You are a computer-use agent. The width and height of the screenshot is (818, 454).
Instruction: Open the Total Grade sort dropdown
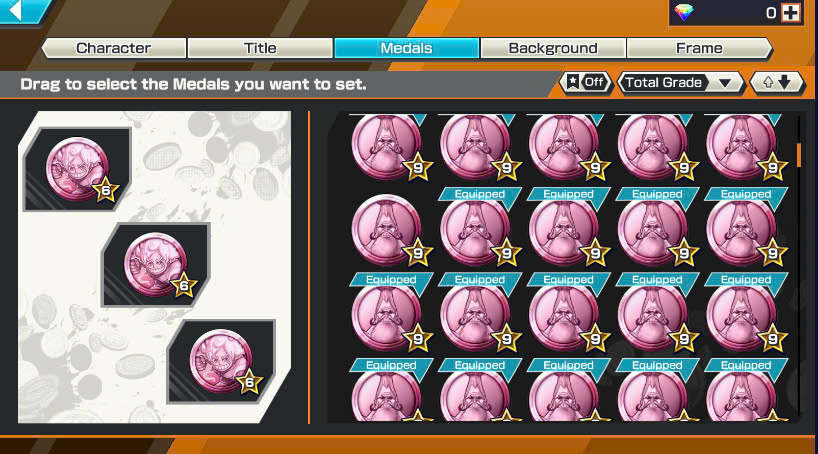point(681,82)
